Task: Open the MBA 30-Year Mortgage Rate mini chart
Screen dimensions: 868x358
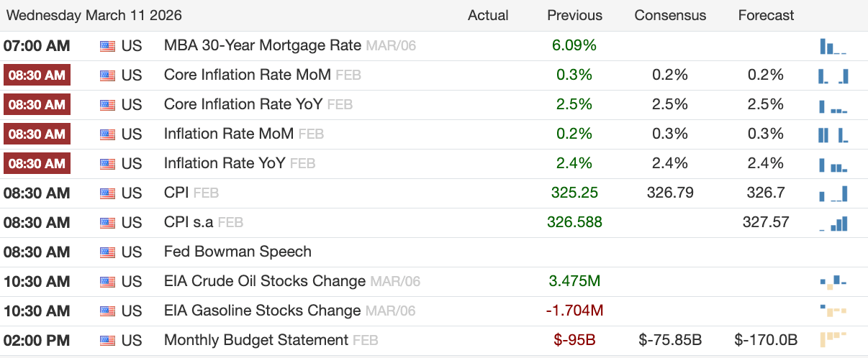Action: click(833, 47)
